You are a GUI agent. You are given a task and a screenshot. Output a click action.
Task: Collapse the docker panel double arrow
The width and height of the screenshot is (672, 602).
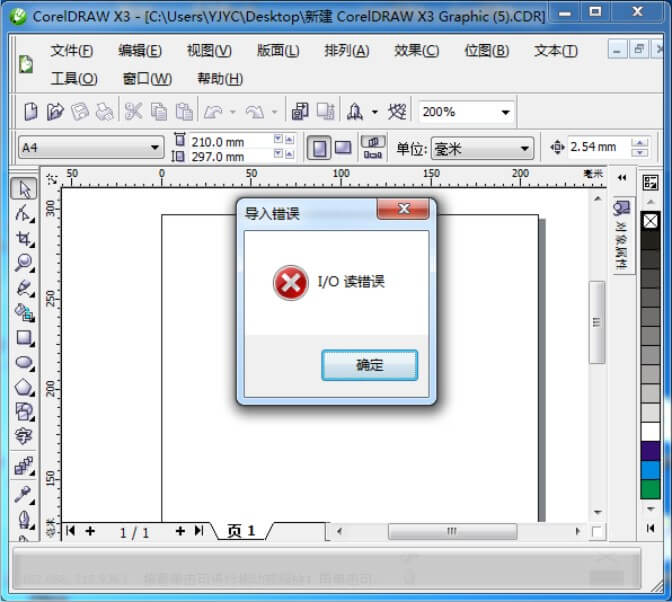point(622,177)
